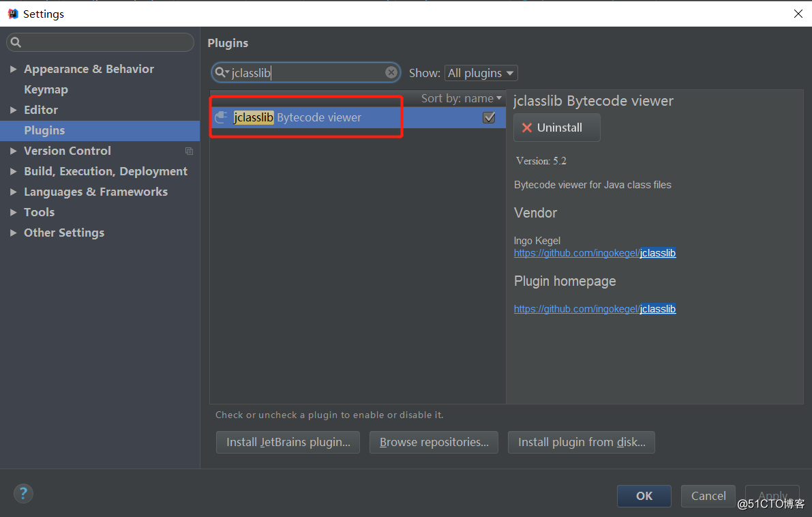812x517 pixels.
Task: Click the settings sidebar search magnifier icon
Action: coord(16,42)
